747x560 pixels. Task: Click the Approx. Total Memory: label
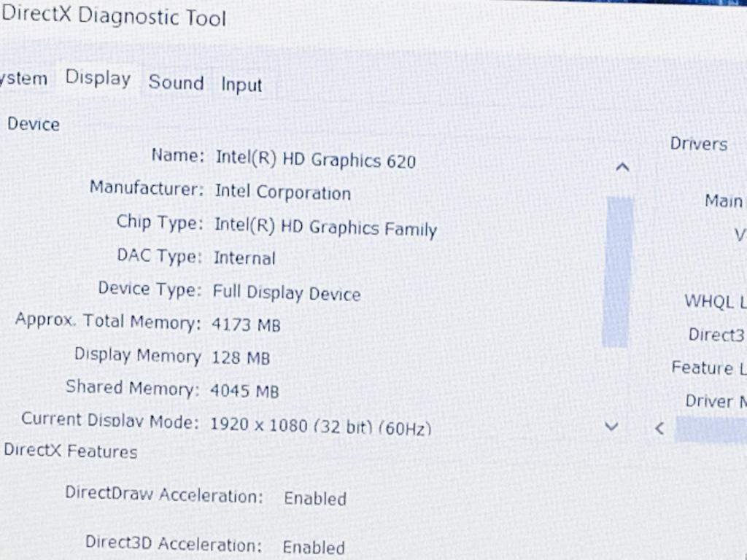(x=108, y=322)
